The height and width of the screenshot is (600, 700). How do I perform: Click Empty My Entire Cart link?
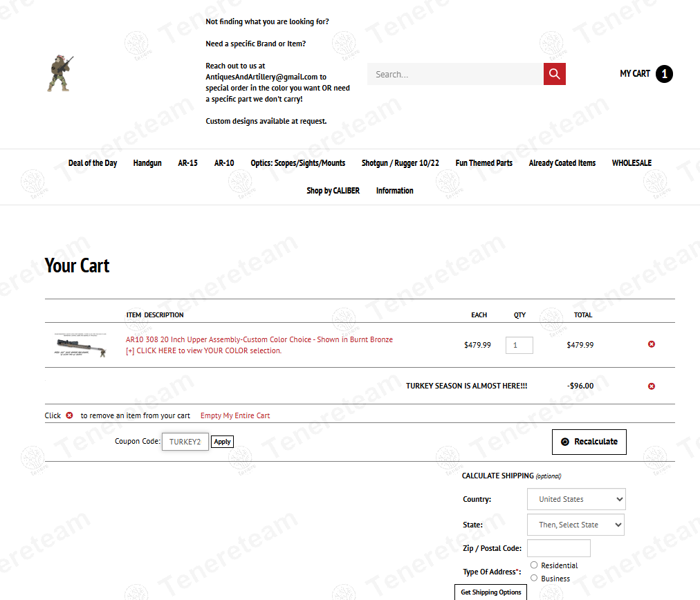click(235, 415)
